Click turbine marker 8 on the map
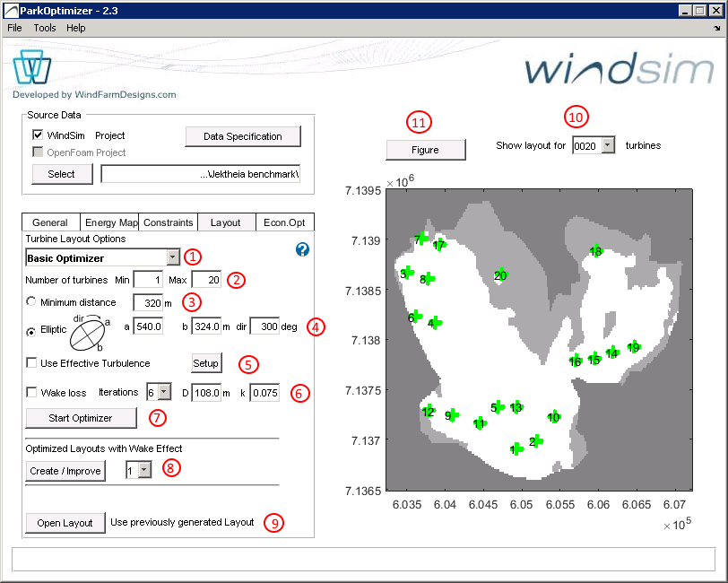Screen dimensions: 728x583 (x=428, y=279)
